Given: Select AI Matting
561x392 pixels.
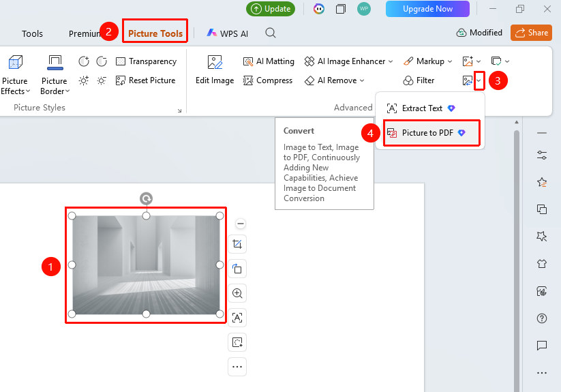Looking at the screenshot, I should (269, 61).
